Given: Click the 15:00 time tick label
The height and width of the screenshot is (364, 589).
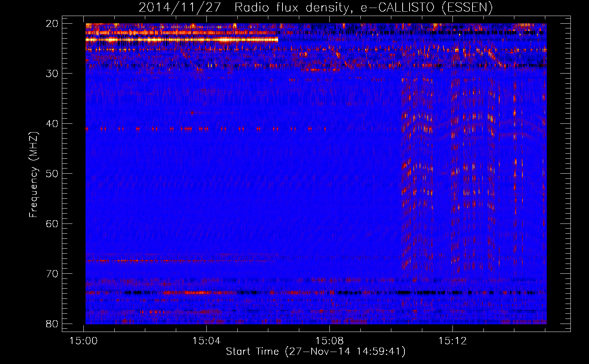Looking at the screenshot, I should click(x=84, y=341).
